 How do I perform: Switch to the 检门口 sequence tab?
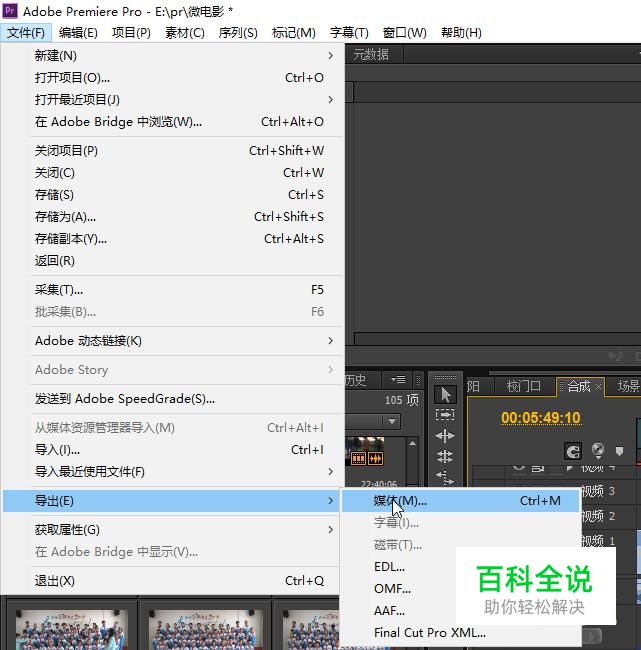tap(523, 386)
